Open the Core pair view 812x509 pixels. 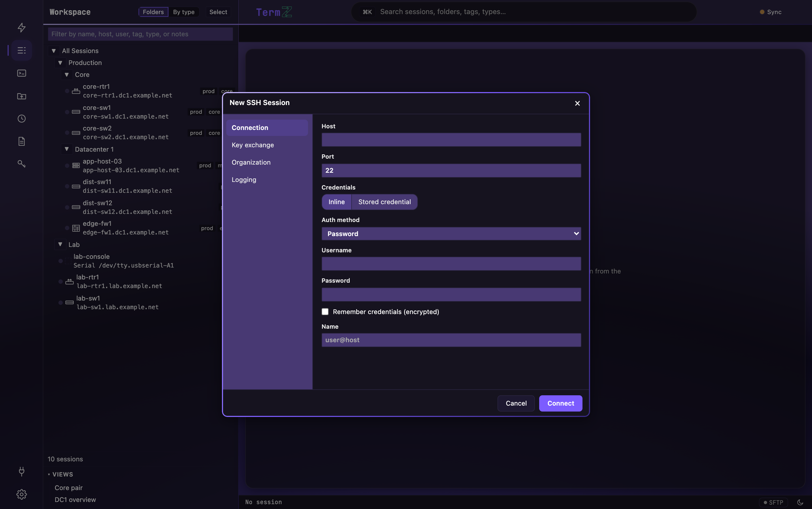coord(69,488)
